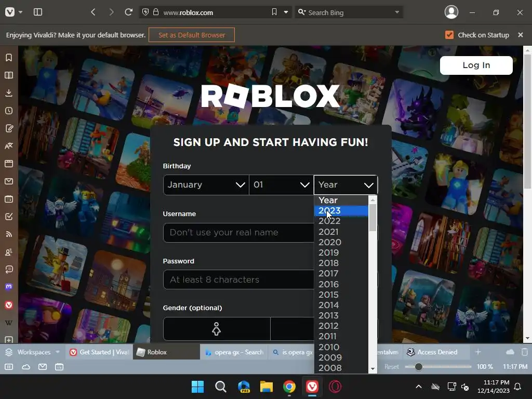This screenshot has width=532, height=399.
Task: Open closed tabs trash can
Action: click(525, 352)
